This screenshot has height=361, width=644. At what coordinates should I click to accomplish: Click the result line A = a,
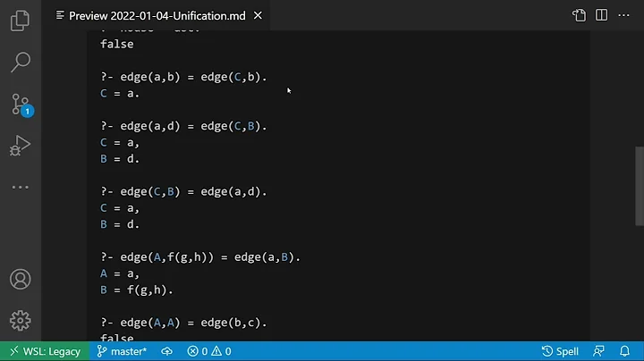click(120, 273)
